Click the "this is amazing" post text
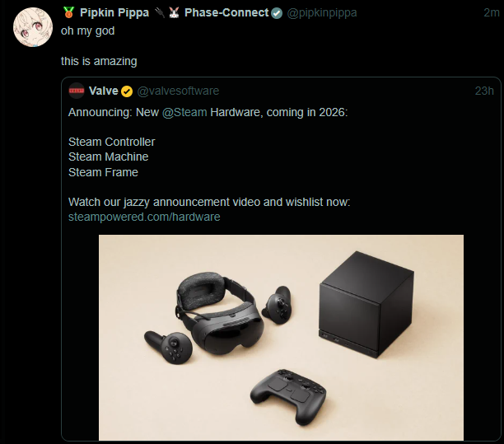This screenshot has height=444, width=504. 99,61
